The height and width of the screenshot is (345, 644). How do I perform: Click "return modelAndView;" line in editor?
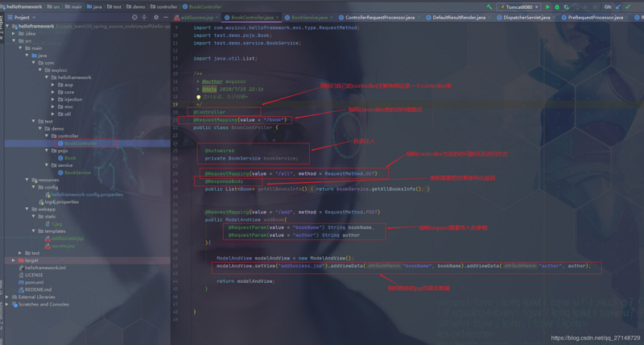click(246, 281)
